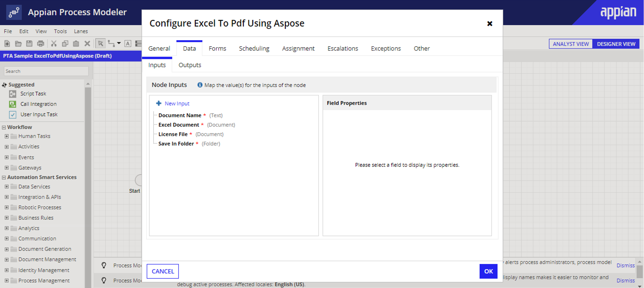
Task: Click the blue plus icon for New Input
Action: pyautogui.click(x=158, y=103)
